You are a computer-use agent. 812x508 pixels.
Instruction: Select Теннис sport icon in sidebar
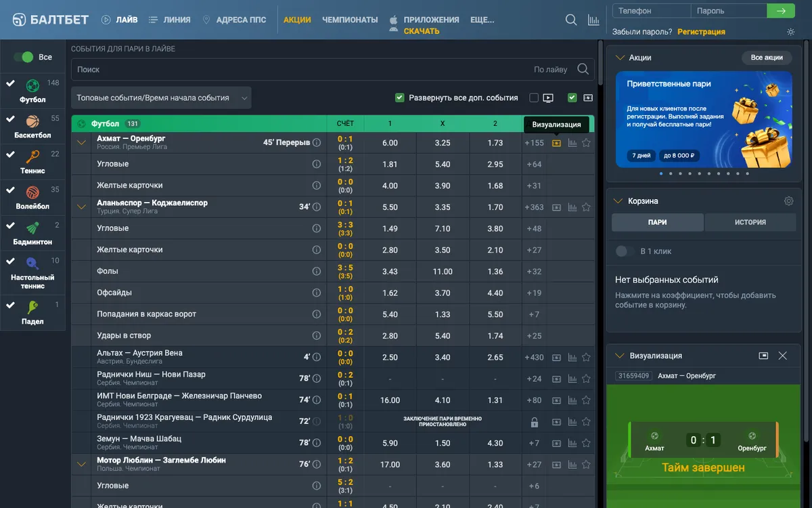click(x=32, y=157)
